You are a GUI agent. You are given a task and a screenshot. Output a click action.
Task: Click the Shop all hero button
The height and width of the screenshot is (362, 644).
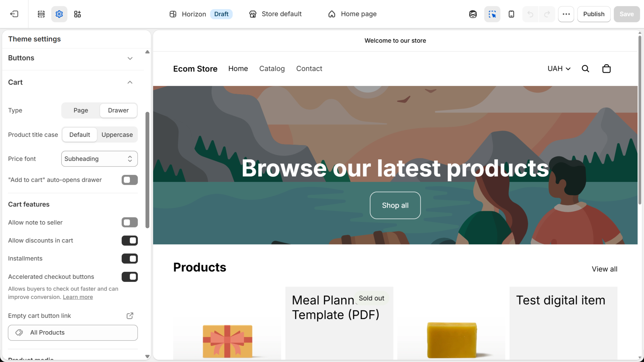[395, 205]
